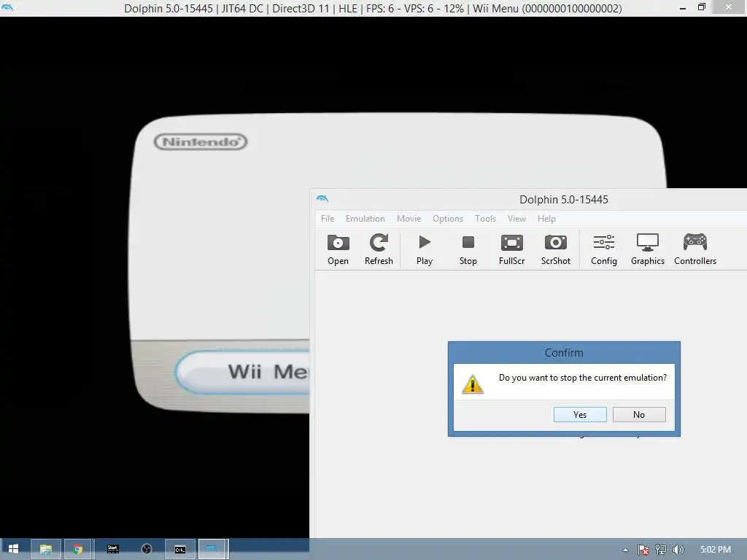Click the Stop emulation toolbar icon
Viewport: 747px width, 560px height.
pos(468,249)
